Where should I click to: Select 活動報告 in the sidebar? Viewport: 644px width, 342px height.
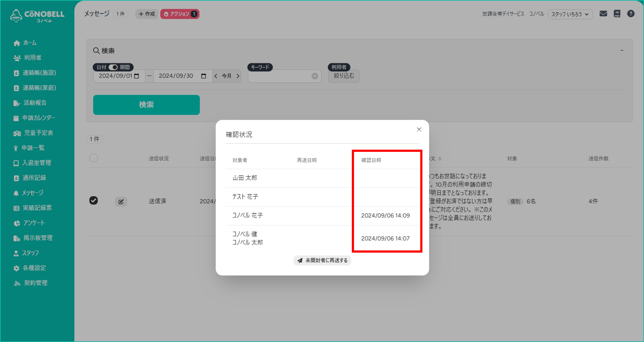pyautogui.click(x=30, y=103)
